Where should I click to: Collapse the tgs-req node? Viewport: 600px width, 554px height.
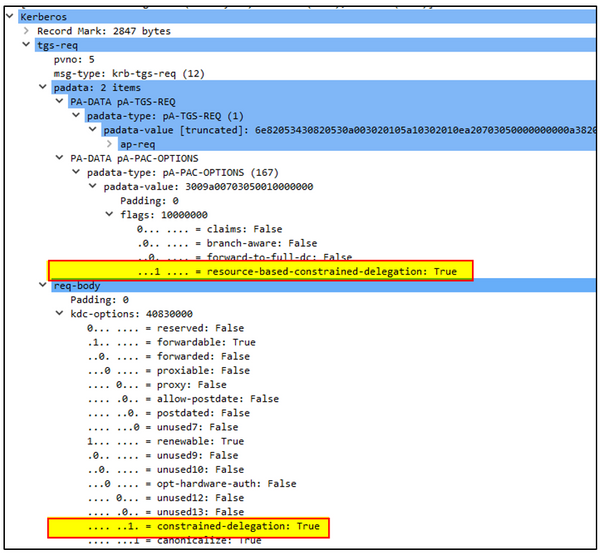point(26,45)
